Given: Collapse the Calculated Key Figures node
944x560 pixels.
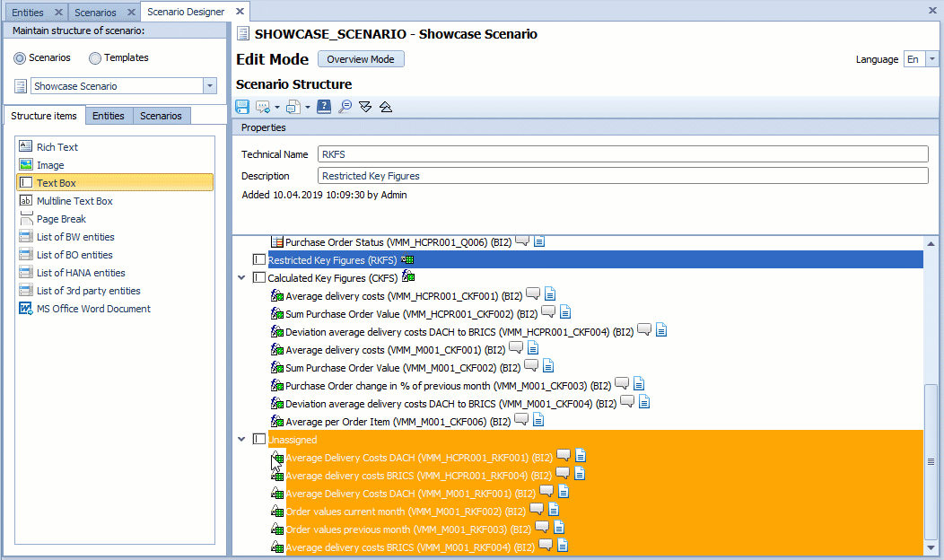Looking at the screenshot, I should (240, 277).
